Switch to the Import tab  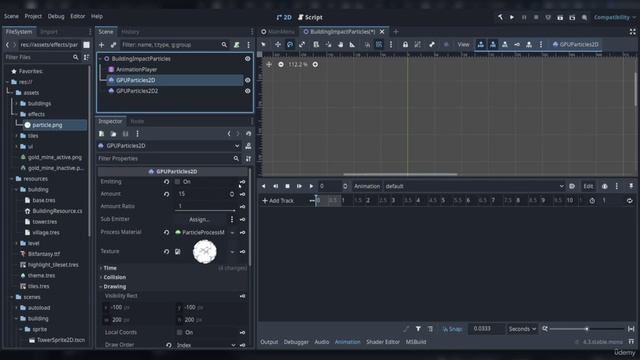(49, 32)
